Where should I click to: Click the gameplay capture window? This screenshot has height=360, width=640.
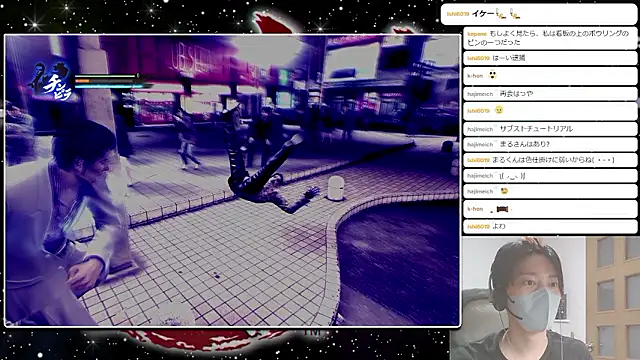[x=233, y=180]
